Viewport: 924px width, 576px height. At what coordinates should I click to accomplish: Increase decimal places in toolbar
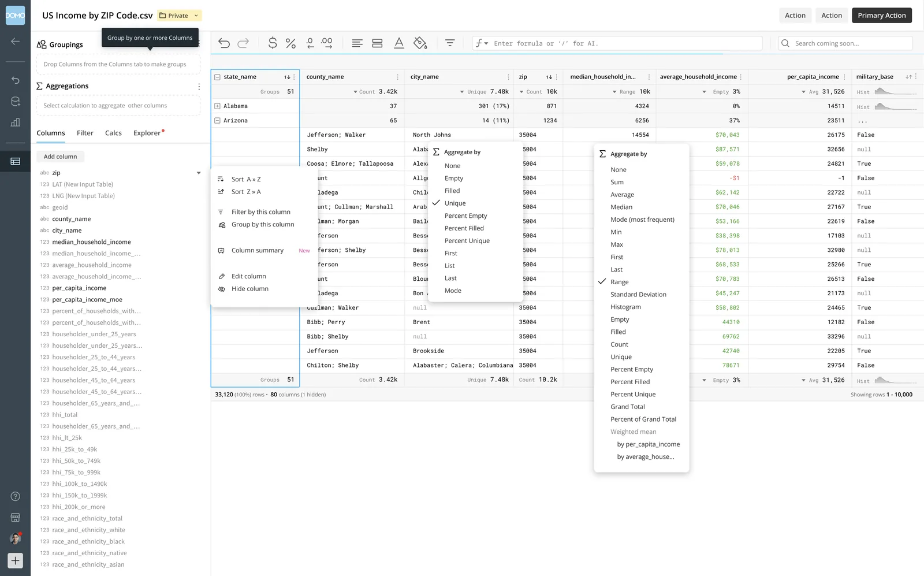click(x=327, y=43)
